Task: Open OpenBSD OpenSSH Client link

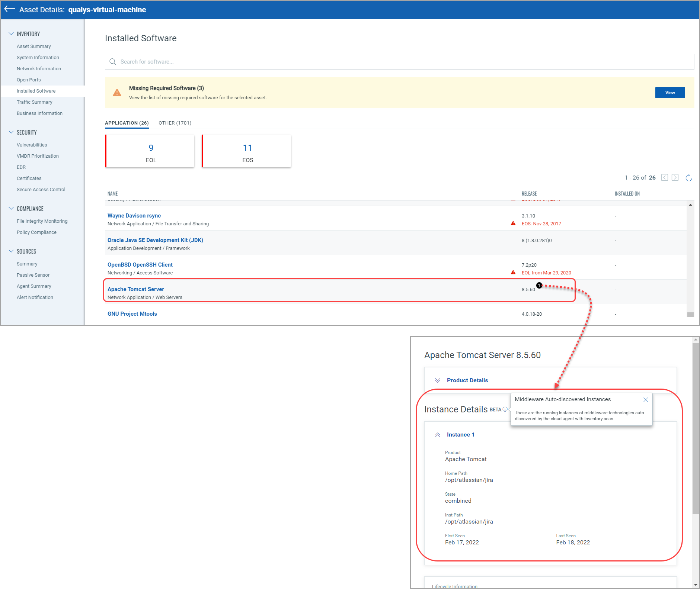Action: coord(140,265)
